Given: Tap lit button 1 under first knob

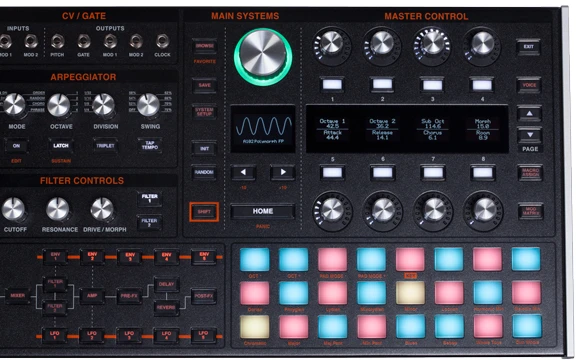Looking at the screenshot, I should (x=332, y=84).
